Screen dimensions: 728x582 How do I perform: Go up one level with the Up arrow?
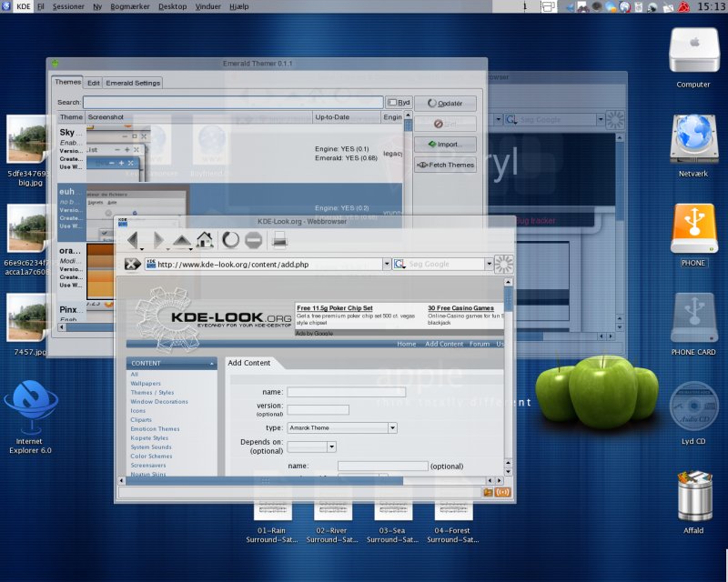point(181,240)
